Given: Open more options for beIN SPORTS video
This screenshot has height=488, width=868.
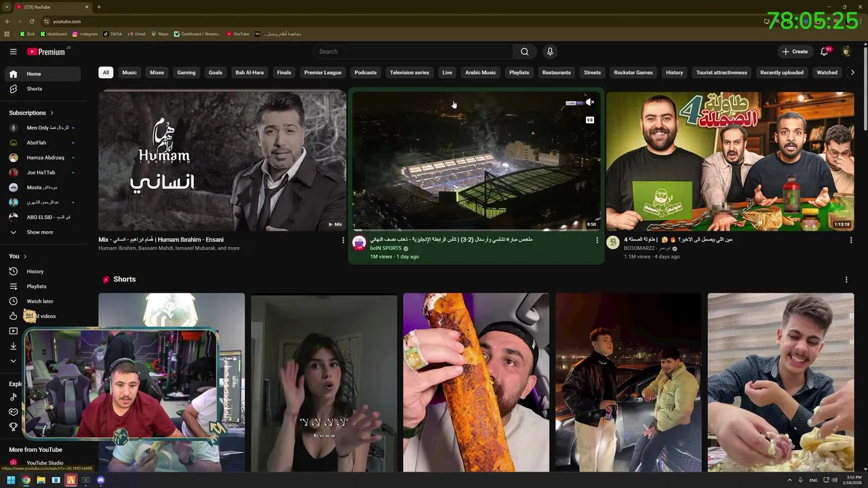Looking at the screenshot, I should coord(597,240).
